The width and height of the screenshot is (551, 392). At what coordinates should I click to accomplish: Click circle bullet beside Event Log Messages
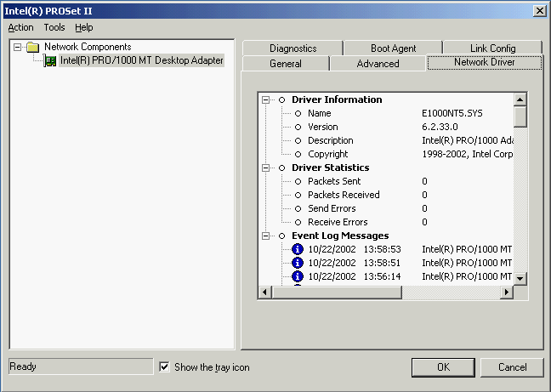tap(281, 236)
